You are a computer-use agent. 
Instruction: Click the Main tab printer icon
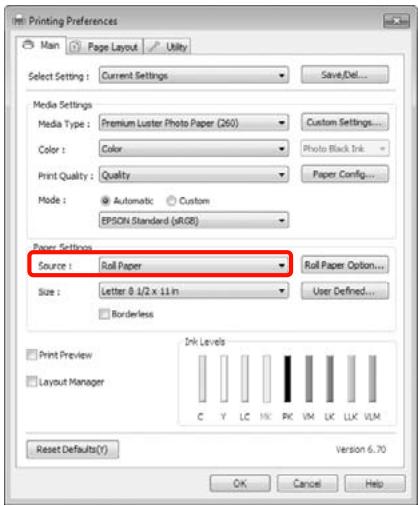29,45
